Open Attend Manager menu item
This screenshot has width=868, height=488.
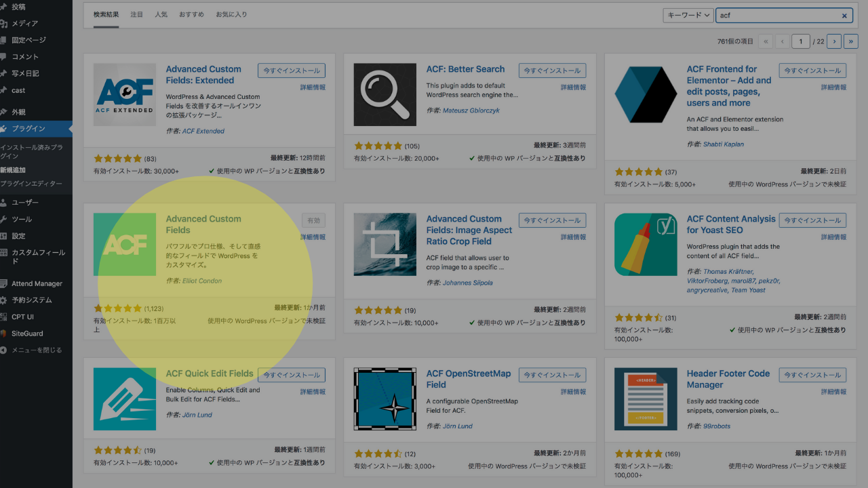coord(37,284)
